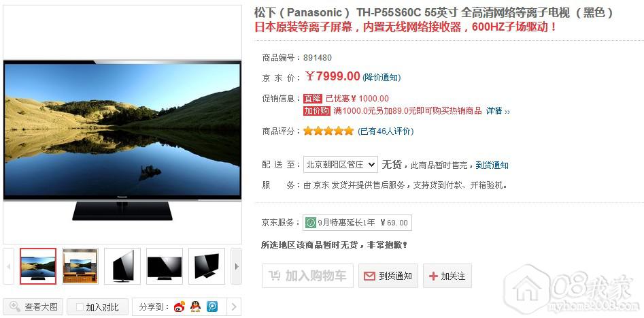Screen dimensions: 644x318
Task: Click 到货通知 link beside sold-out notice
Action: tap(492, 165)
